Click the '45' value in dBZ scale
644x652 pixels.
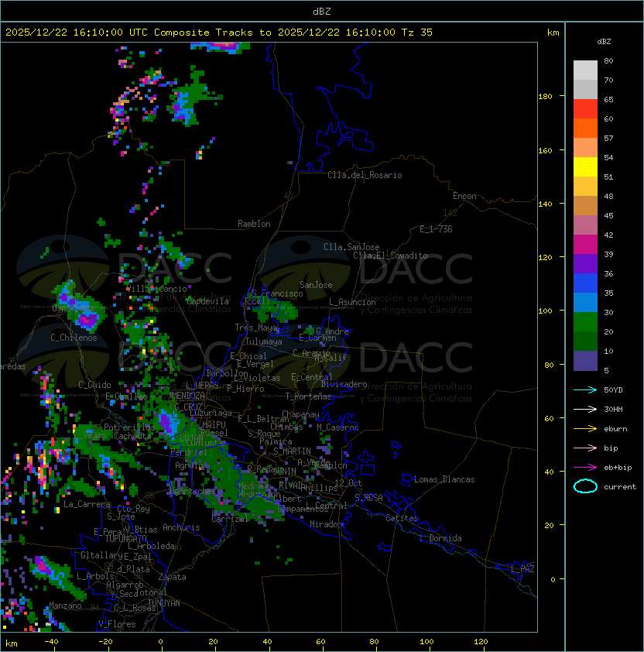pos(608,215)
